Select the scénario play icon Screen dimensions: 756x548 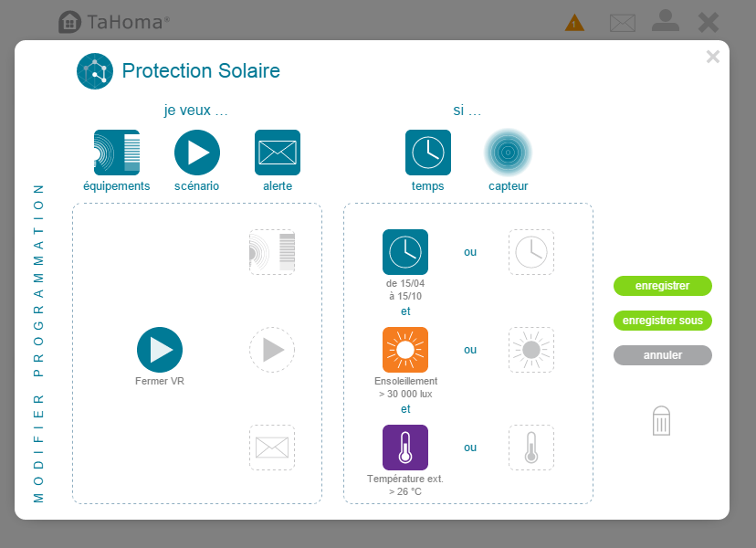pos(197,153)
